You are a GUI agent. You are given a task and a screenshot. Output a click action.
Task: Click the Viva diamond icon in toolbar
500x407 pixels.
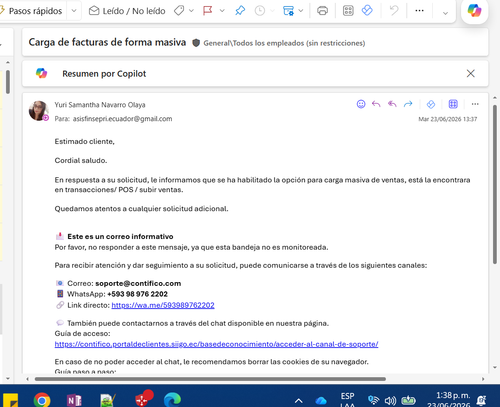point(367,11)
